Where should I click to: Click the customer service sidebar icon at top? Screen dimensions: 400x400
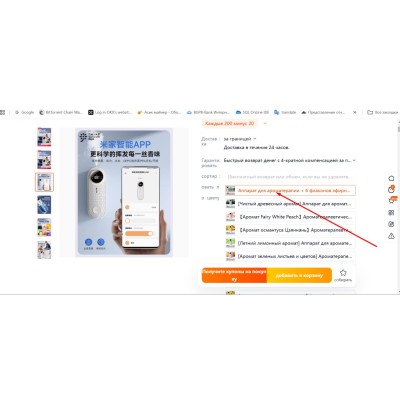click(391, 178)
